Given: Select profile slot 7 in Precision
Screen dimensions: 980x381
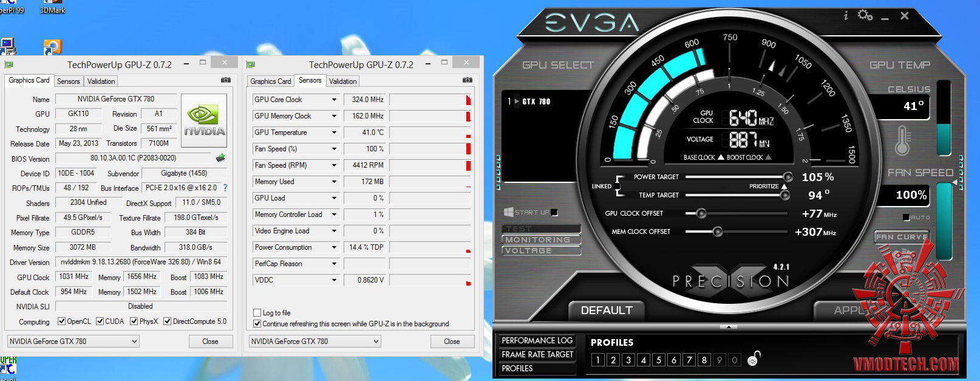Looking at the screenshot, I should point(689,360).
